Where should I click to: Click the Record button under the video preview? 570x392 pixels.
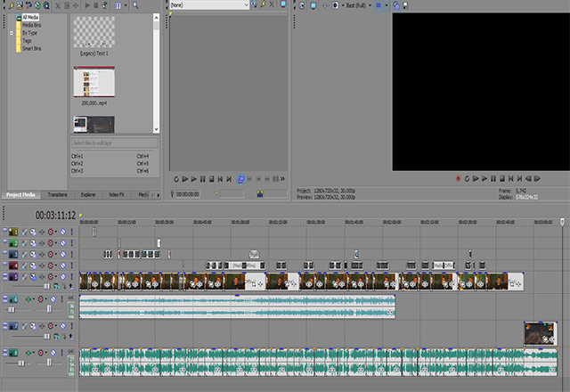(x=458, y=178)
